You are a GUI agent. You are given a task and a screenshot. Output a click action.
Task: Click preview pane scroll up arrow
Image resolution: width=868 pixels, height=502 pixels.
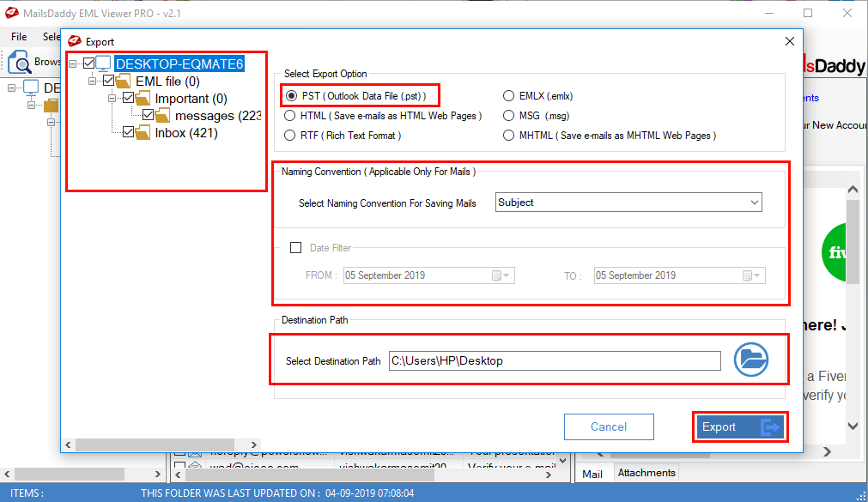853,190
